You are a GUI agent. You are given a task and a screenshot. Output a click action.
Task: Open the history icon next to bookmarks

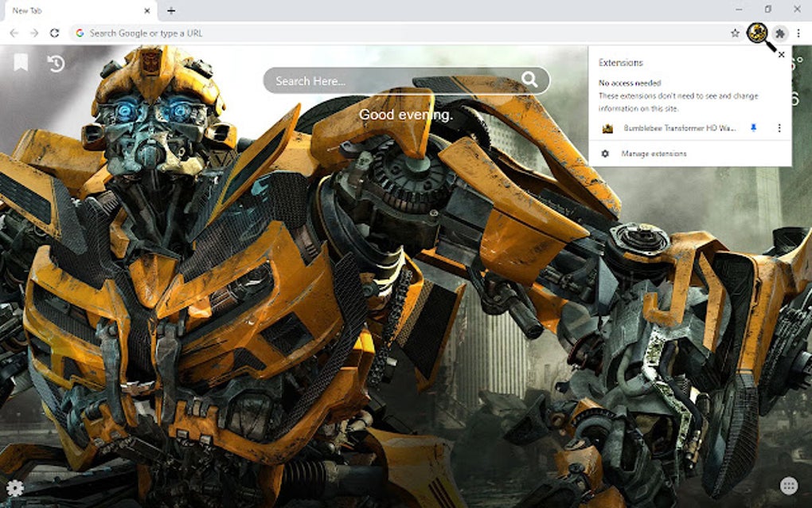55,63
